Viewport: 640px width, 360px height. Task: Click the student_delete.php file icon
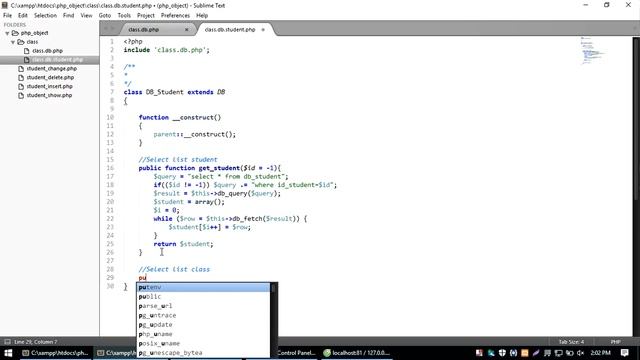(21, 78)
